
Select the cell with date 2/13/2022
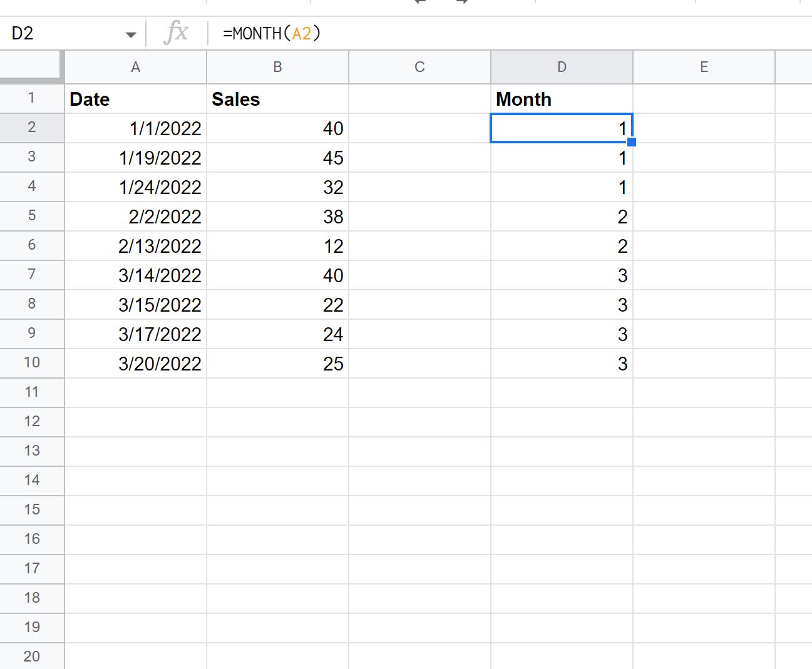pos(135,246)
